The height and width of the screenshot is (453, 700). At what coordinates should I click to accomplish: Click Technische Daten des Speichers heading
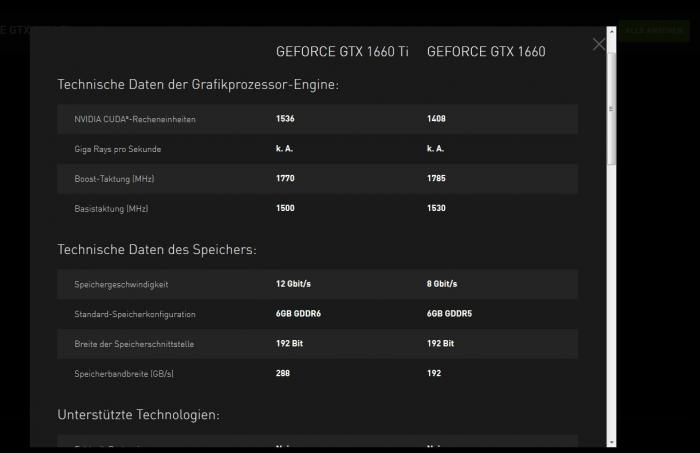click(x=157, y=249)
